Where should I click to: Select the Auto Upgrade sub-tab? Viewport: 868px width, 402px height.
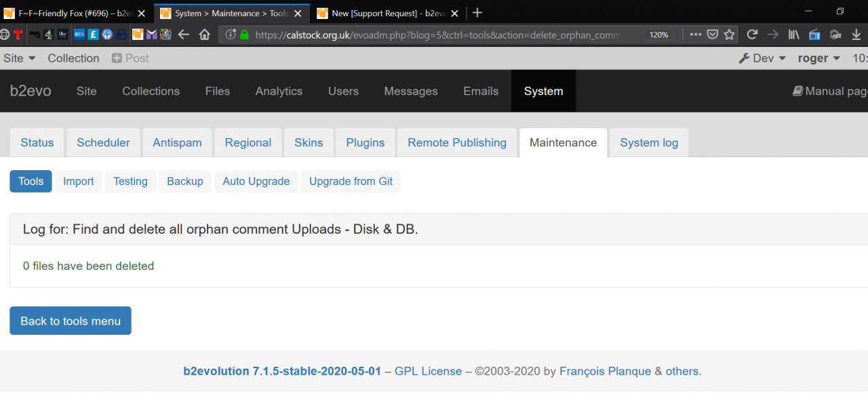pos(256,181)
